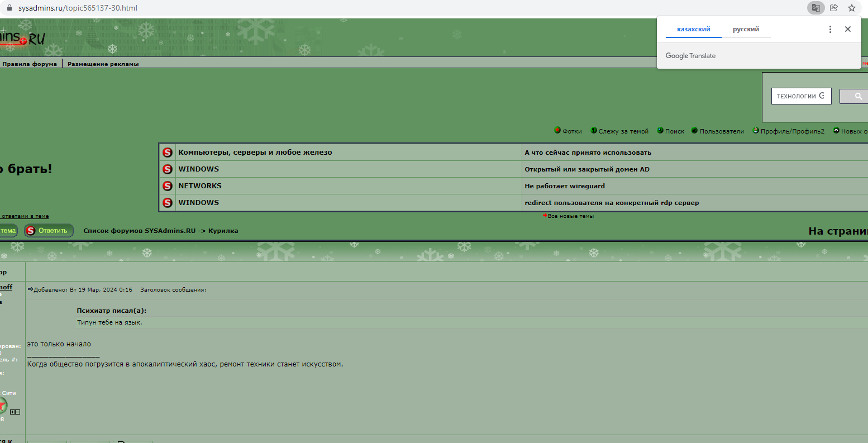Open the Слежу за темой link

point(623,131)
